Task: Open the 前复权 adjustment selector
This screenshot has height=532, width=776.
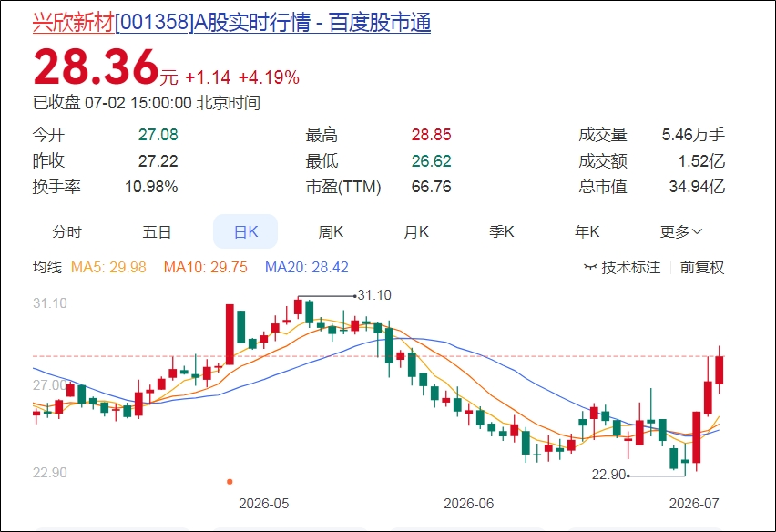Action: point(701,267)
